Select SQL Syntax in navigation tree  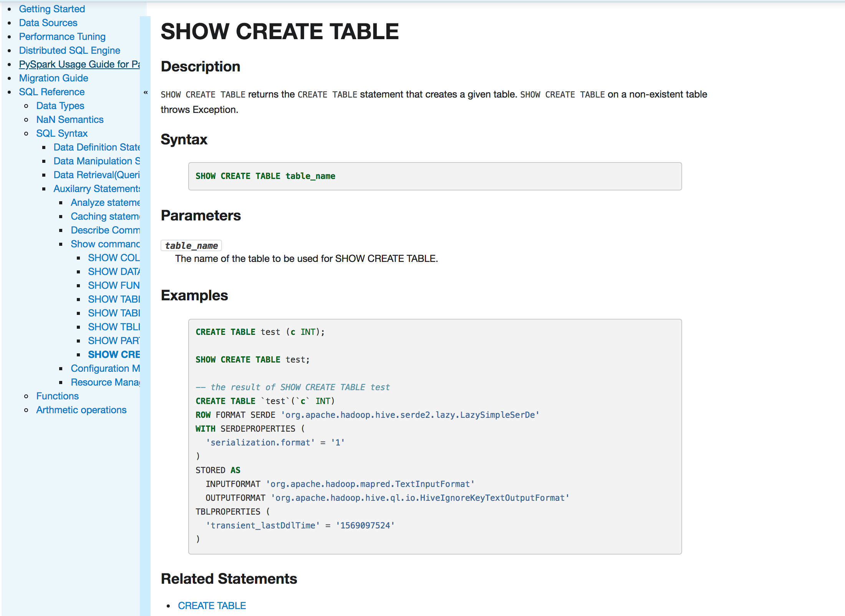(61, 133)
